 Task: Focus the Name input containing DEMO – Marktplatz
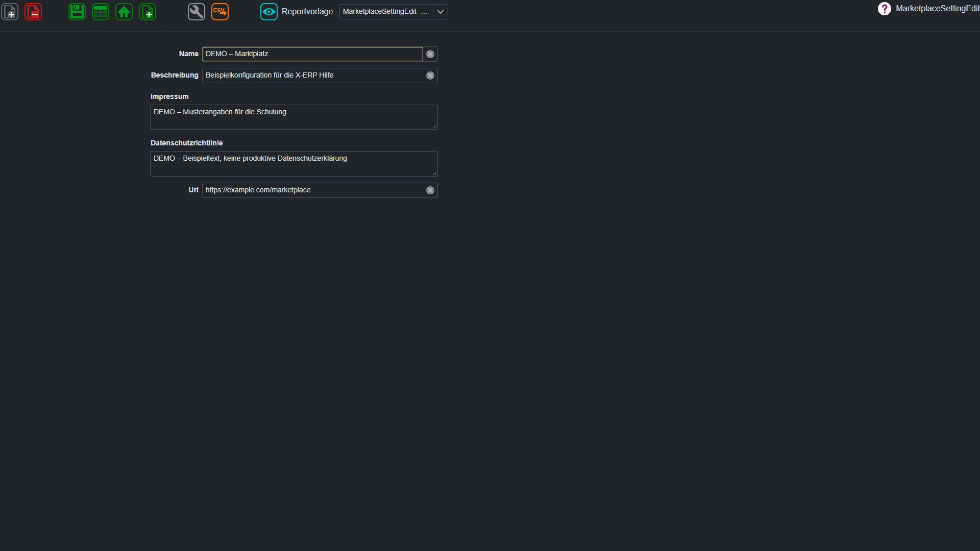(312, 54)
